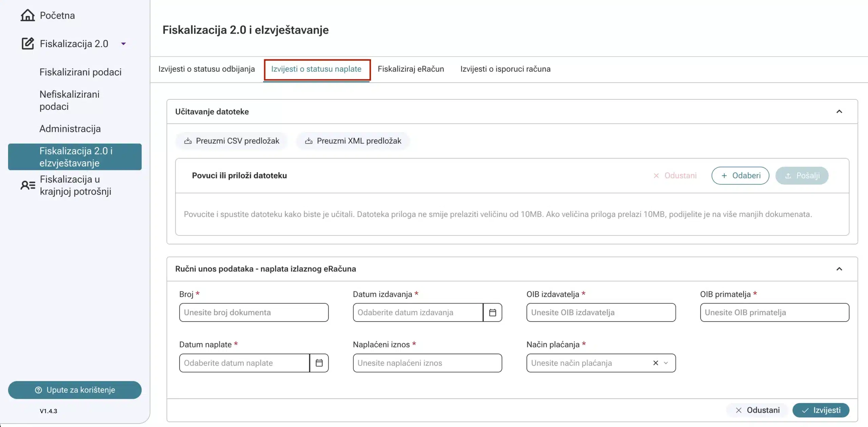Switch to Izvijesti o statusu naplate tab
This screenshot has width=868, height=427.
tap(316, 69)
